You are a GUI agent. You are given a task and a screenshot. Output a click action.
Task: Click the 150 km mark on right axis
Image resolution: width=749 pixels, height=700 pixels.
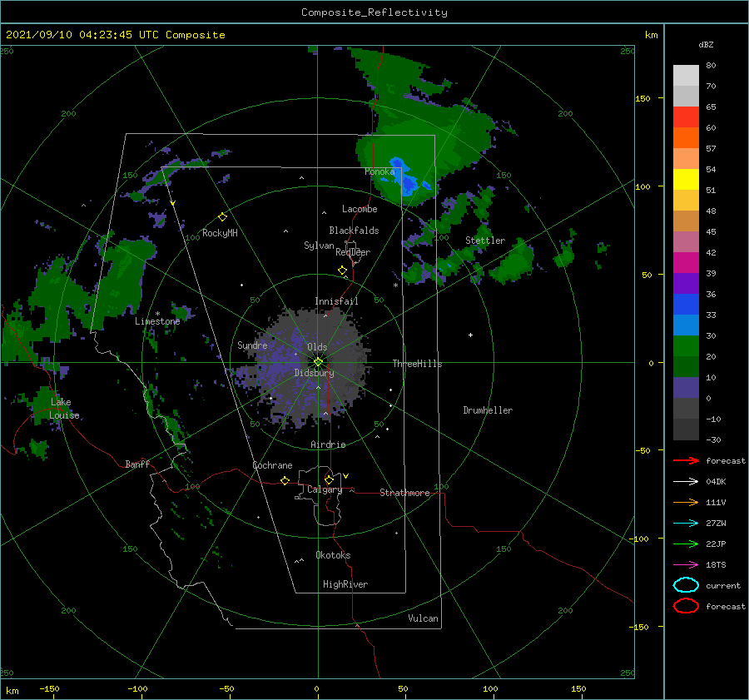[642, 98]
